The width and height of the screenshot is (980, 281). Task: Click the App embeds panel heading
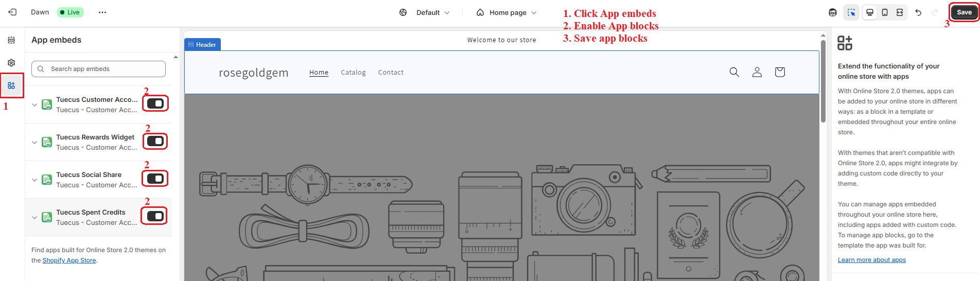56,40
